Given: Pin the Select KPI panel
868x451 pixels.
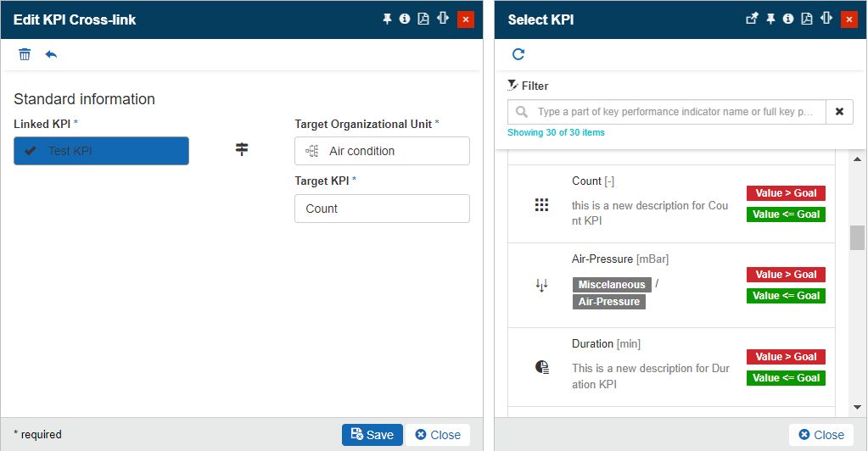Looking at the screenshot, I should (770, 19).
